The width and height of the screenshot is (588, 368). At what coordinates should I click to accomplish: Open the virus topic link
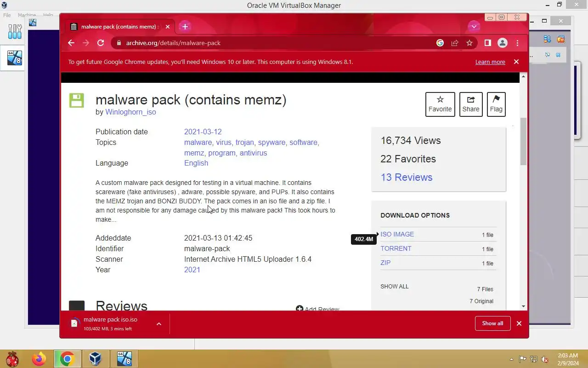(224, 143)
